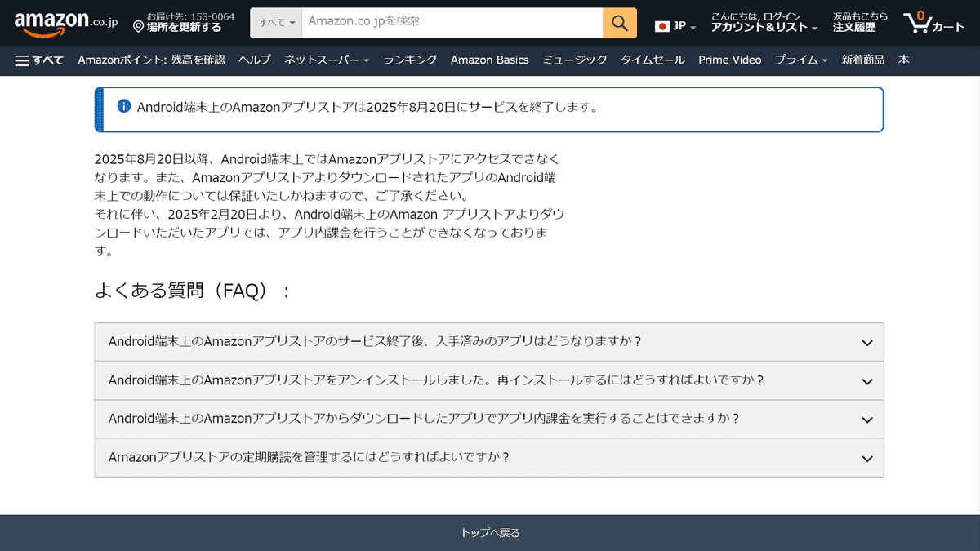Open the すべて search category dropdown
Viewport: 980px width, 551px height.
coord(276,22)
